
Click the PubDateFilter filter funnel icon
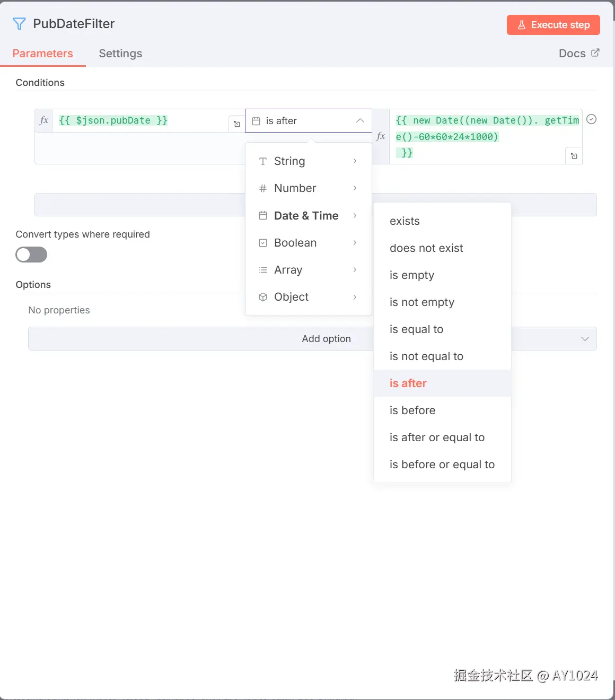[x=19, y=24]
